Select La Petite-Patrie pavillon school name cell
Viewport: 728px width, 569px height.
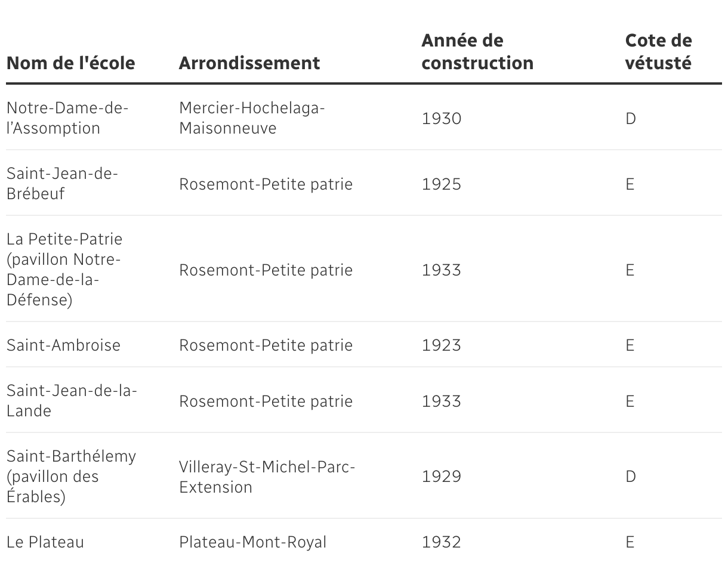[64, 270]
